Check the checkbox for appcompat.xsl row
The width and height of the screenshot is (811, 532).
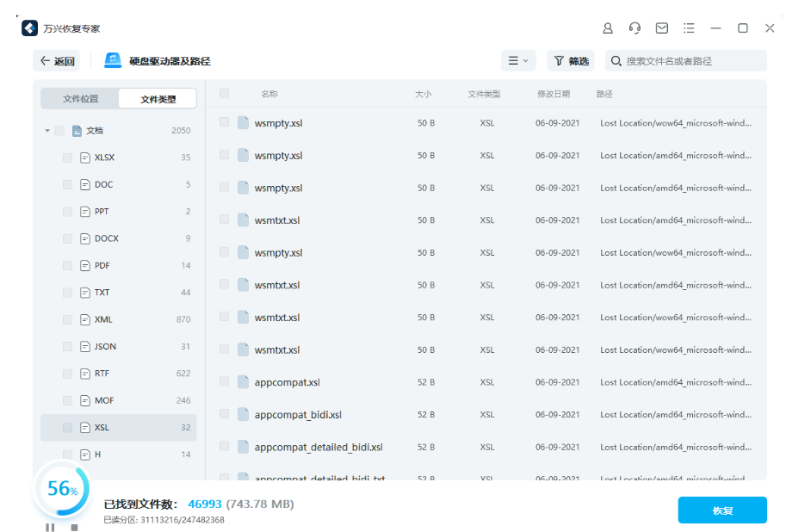[225, 382]
